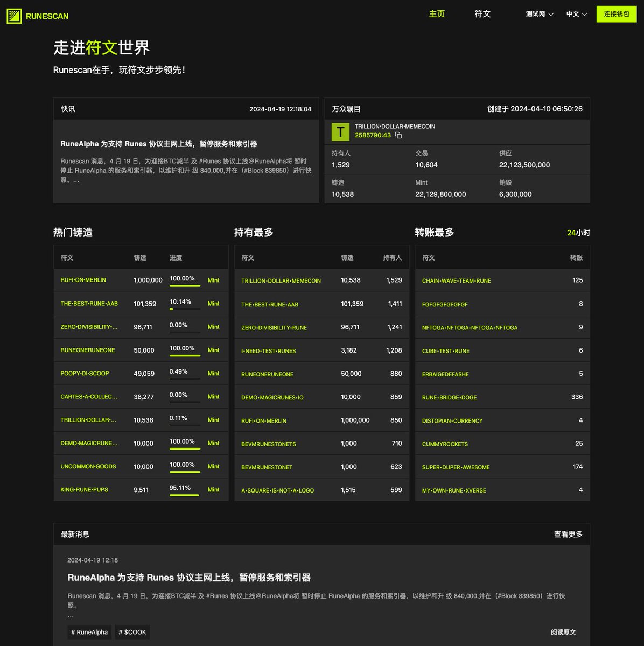Screen dimensions: 644x646
Task: Click the supply value 22,123,500,000
Action: coord(524,165)
